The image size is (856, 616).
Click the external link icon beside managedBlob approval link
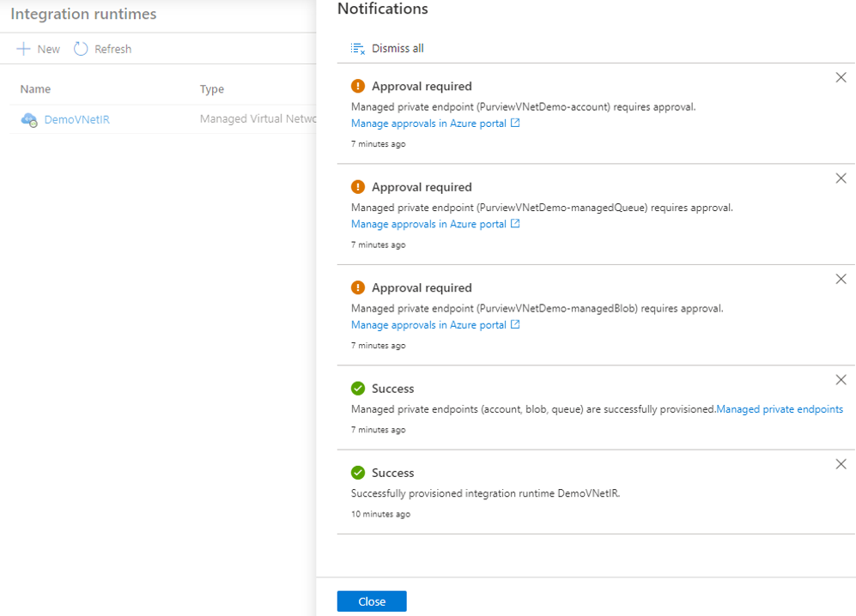(x=516, y=324)
